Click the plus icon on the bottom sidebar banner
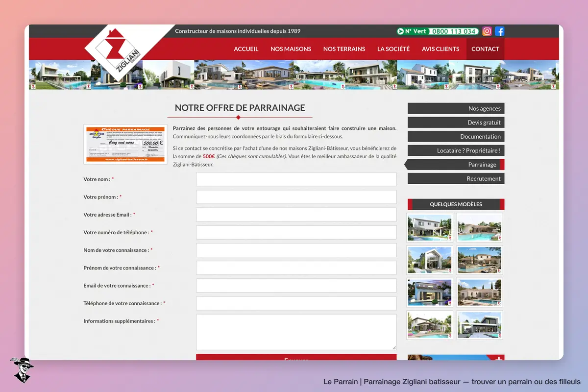This screenshot has width=588, height=392. pos(499,359)
